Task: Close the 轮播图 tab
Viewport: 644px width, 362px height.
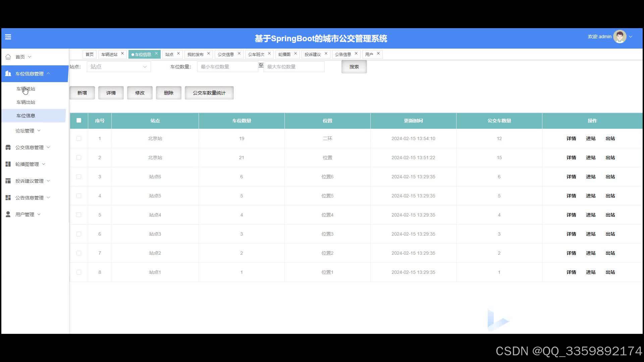Action: pos(296,54)
